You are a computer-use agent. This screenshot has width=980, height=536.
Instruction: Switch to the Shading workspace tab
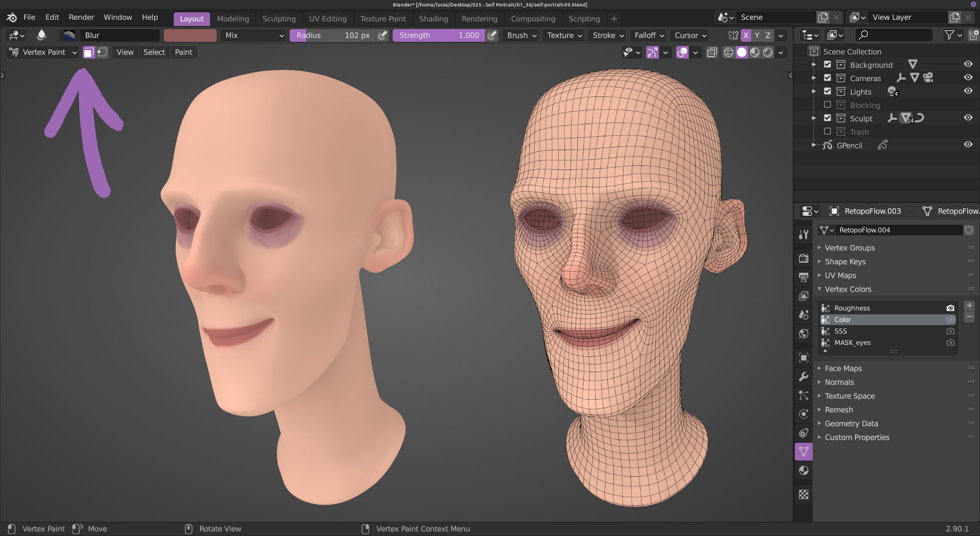pyautogui.click(x=433, y=19)
